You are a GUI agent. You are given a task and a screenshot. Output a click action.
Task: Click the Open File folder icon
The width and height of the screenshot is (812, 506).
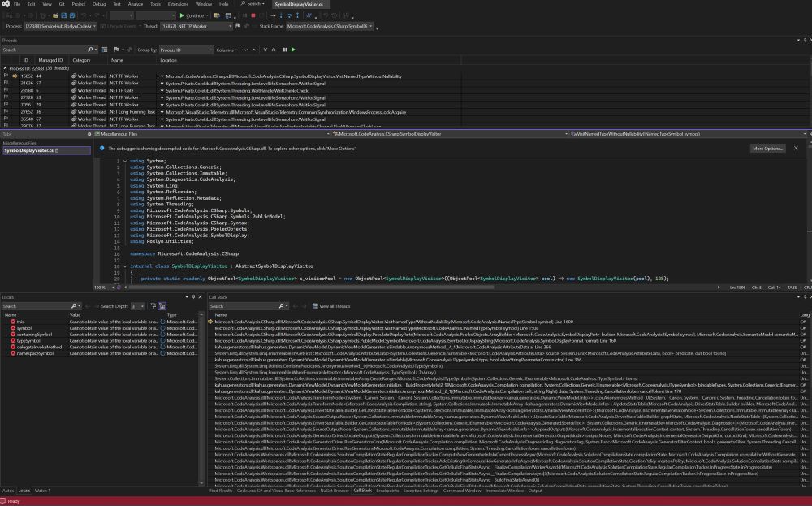55,15
